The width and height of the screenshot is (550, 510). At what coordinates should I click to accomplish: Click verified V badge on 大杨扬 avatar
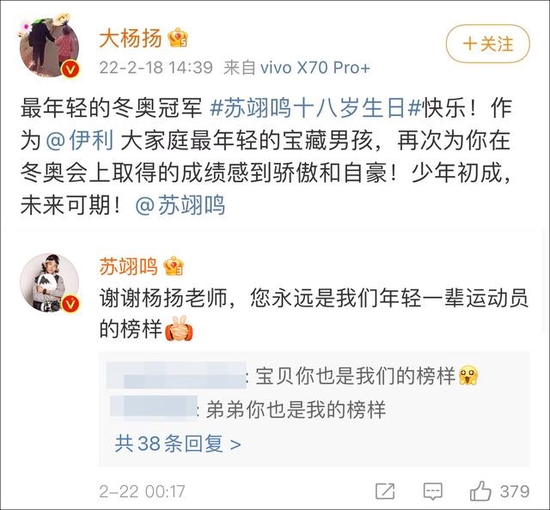click(x=70, y=69)
